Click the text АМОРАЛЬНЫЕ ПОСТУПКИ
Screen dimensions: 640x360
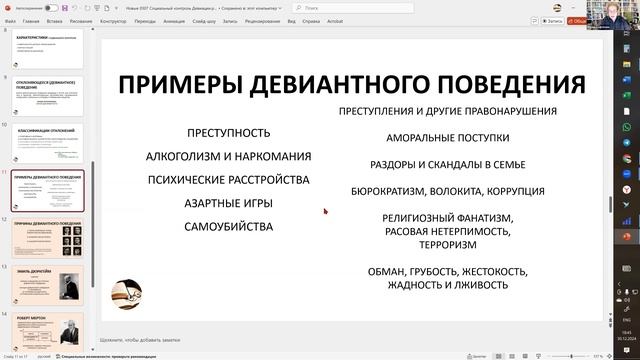point(448,138)
